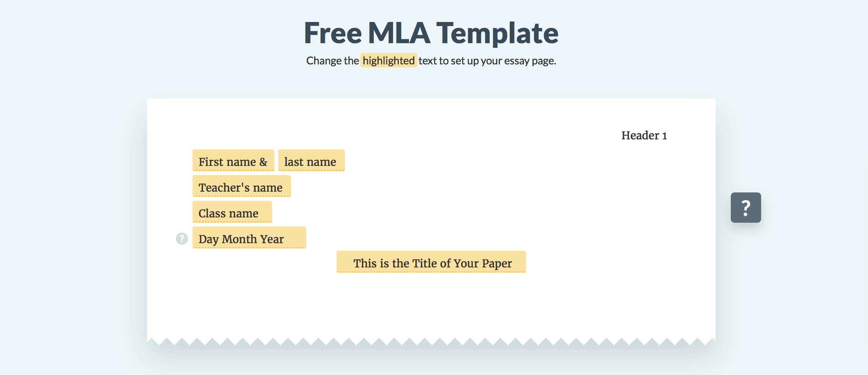Click the small help icon beside the date
The image size is (868, 375).
[182, 239]
